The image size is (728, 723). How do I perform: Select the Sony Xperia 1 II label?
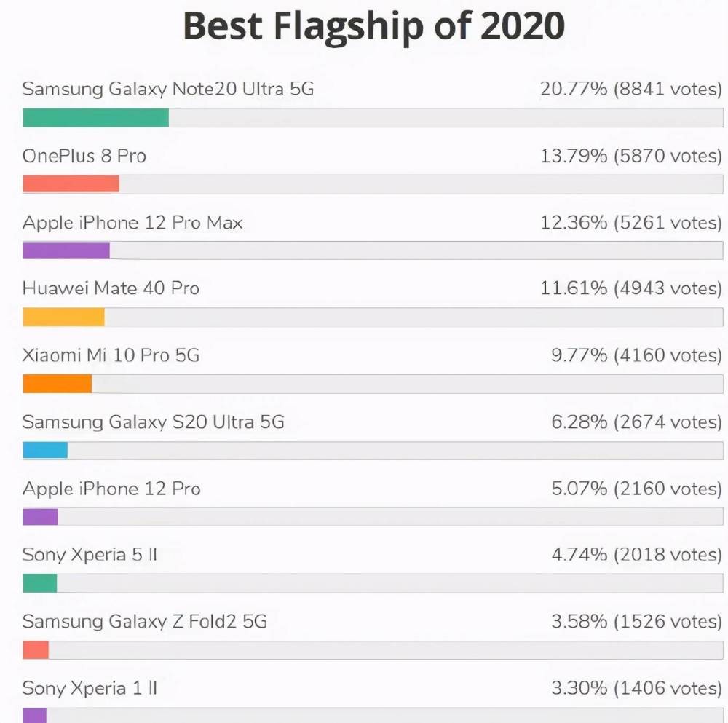90,688
